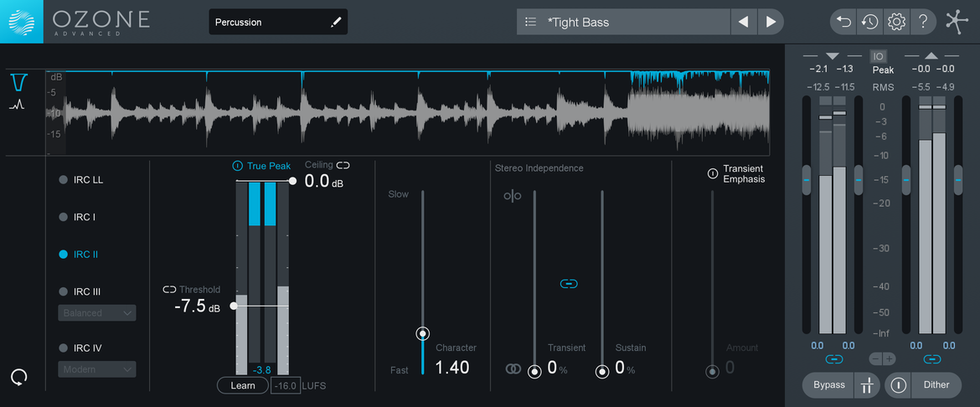Enable Transient Emphasis

click(x=713, y=173)
